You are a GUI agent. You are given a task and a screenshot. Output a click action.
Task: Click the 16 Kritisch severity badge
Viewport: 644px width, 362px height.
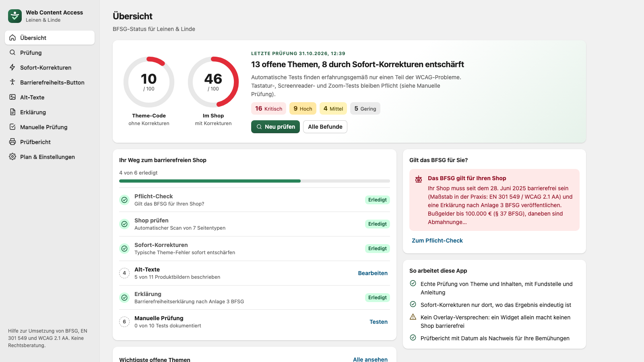[268, 109]
